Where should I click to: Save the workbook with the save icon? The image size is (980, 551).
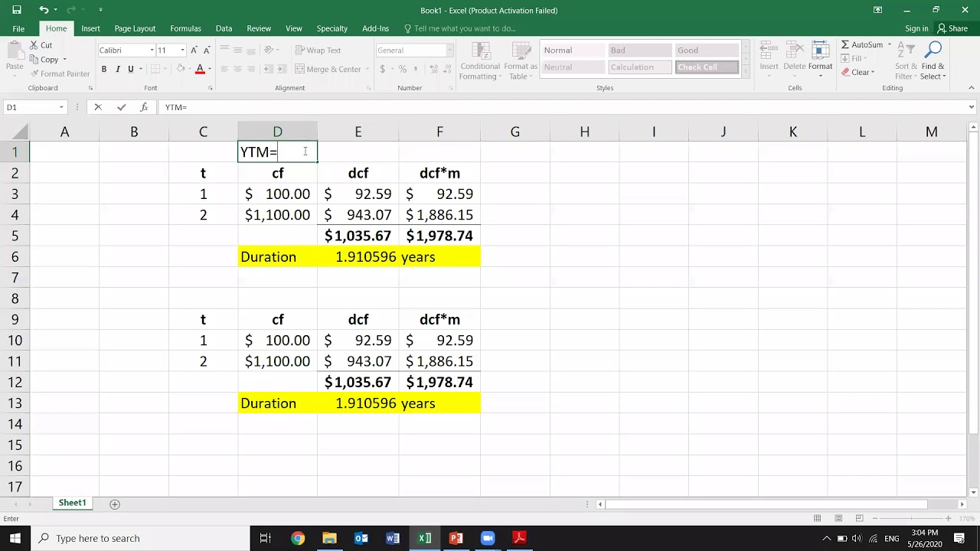17,10
